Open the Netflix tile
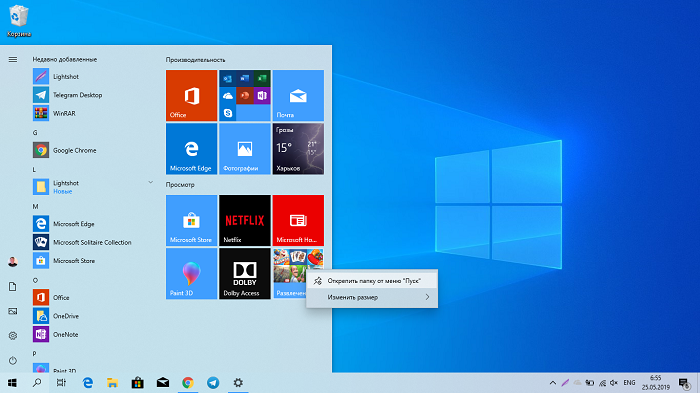The width and height of the screenshot is (700, 393). [x=245, y=221]
